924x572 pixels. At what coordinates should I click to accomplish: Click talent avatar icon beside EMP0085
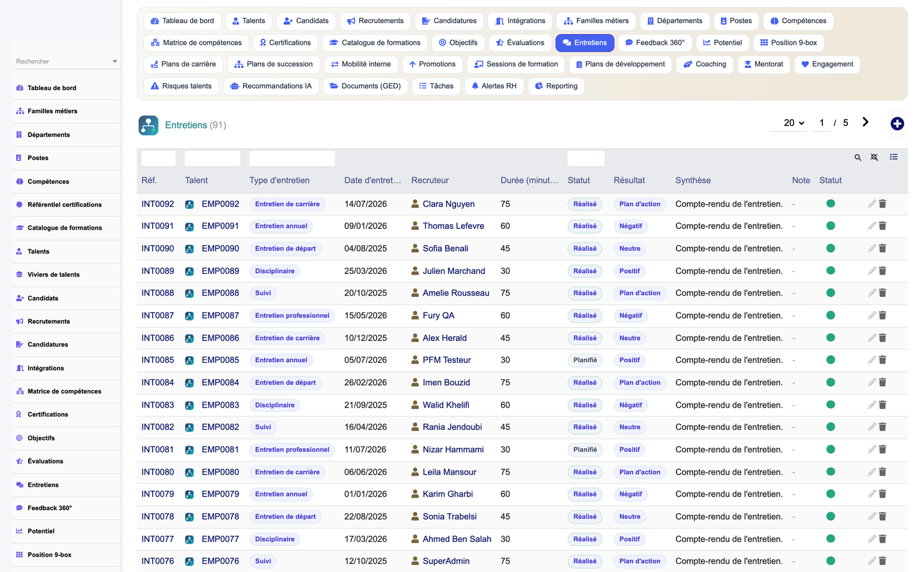(x=189, y=360)
